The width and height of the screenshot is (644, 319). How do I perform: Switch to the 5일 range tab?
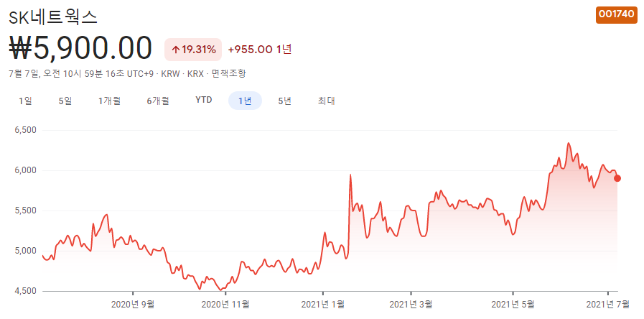coord(65,101)
